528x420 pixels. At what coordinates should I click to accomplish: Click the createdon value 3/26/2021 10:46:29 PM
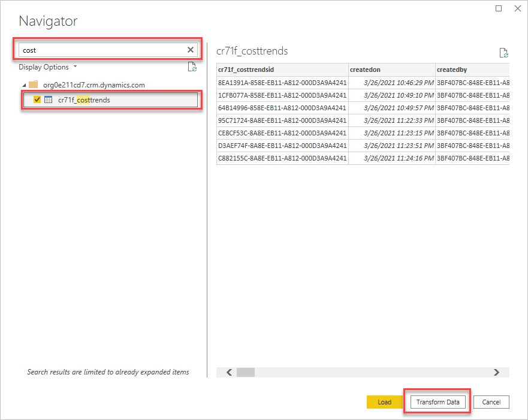[391, 83]
